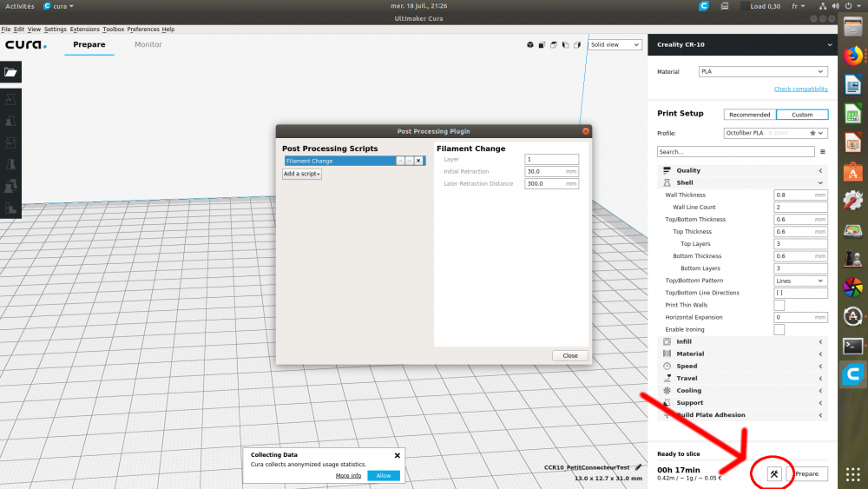The width and height of the screenshot is (868, 489).
Task: Select the Rotate tool in left toolbar
Action: pos(10,142)
